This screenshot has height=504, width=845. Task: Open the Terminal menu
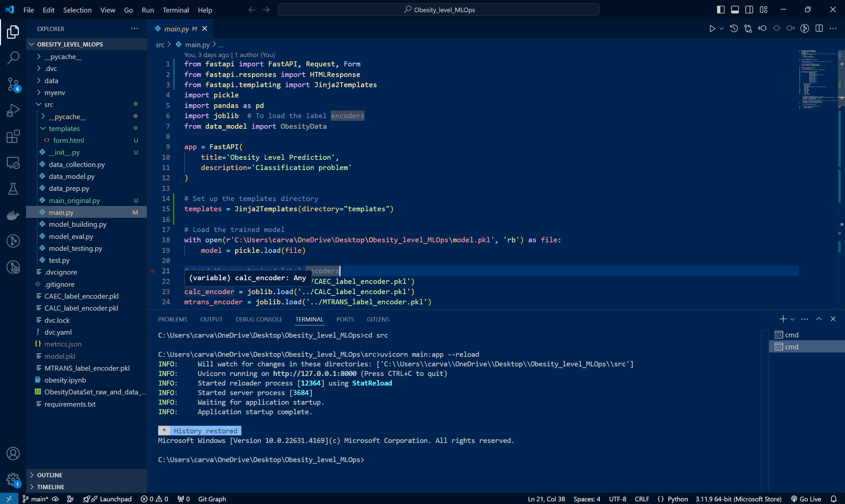tap(176, 10)
